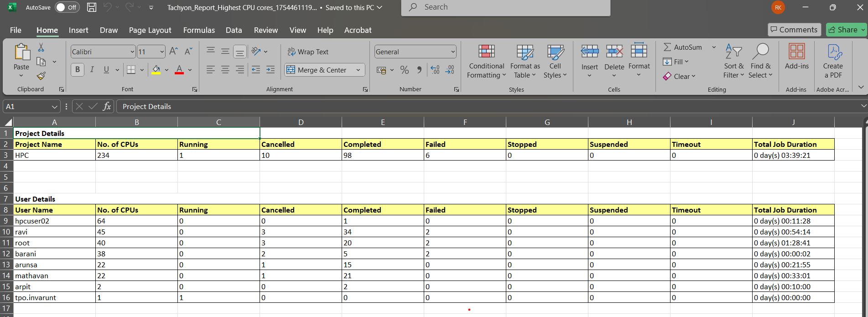Open the Comments pane button
Screen dimensions: 868x317
point(794,30)
